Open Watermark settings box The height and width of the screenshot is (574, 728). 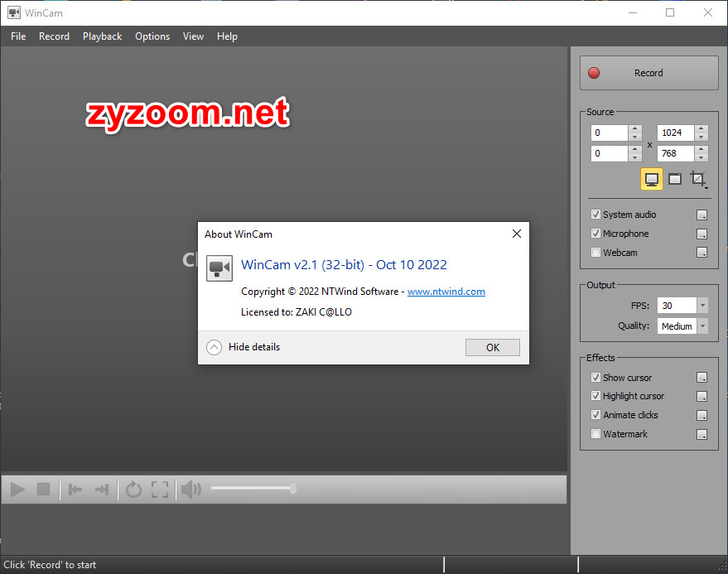pyautogui.click(x=701, y=434)
